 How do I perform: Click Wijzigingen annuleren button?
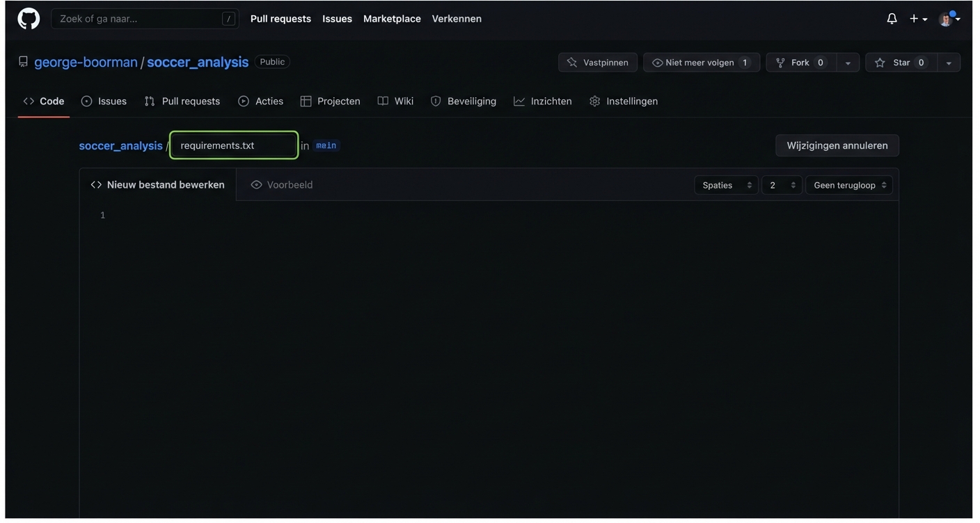pos(837,146)
